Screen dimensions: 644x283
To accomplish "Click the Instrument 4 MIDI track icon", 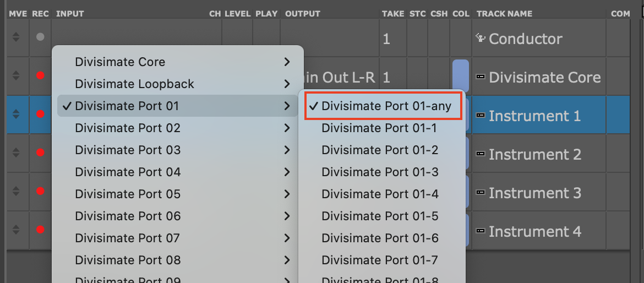I will [481, 231].
